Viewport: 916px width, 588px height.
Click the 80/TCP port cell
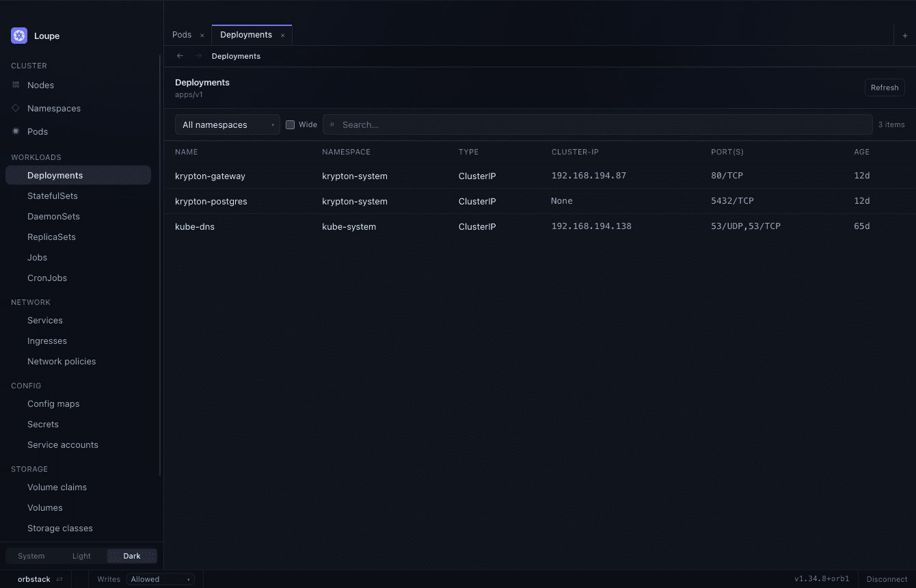727,176
